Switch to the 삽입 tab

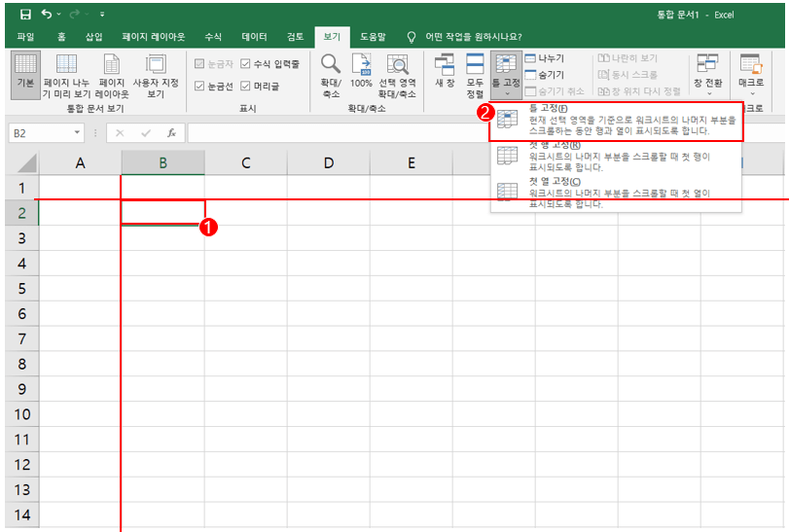coord(94,37)
